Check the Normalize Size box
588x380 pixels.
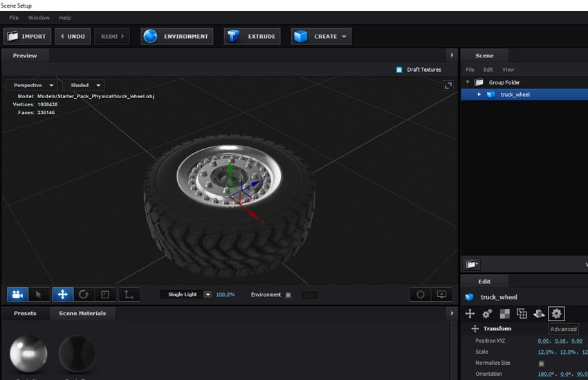[x=541, y=363]
